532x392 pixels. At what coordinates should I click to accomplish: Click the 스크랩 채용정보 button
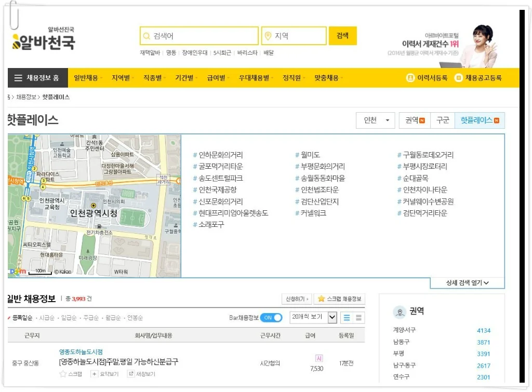339,299
